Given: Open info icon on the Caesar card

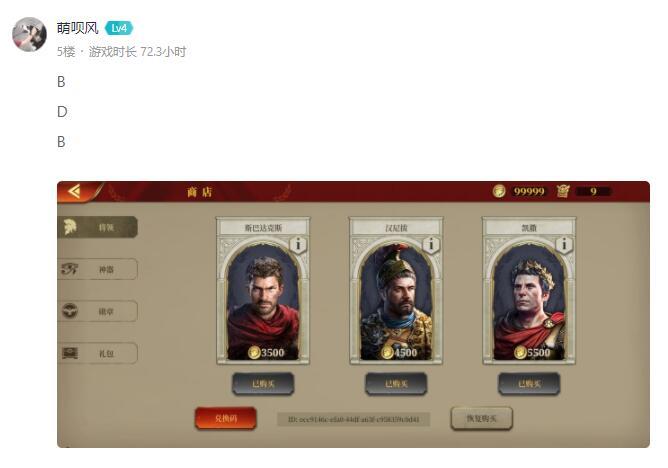Looking at the screenshot, I should [564, 245].
